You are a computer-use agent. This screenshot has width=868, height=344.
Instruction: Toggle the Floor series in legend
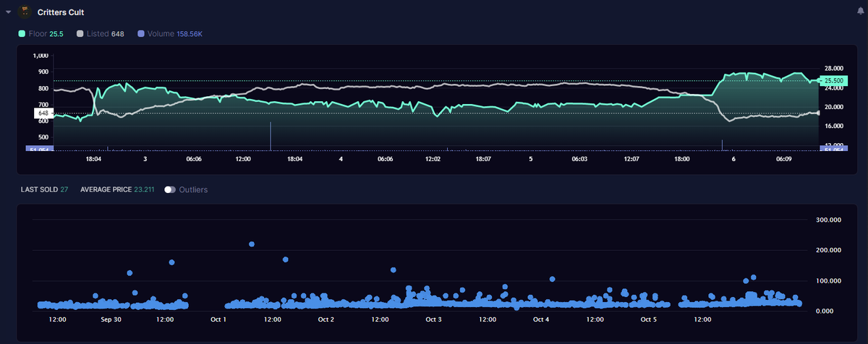point(41,33)
